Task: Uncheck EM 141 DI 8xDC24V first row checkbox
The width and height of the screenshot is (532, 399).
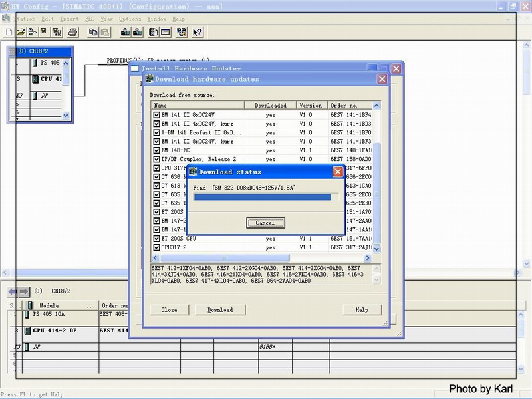Action: 156,115
